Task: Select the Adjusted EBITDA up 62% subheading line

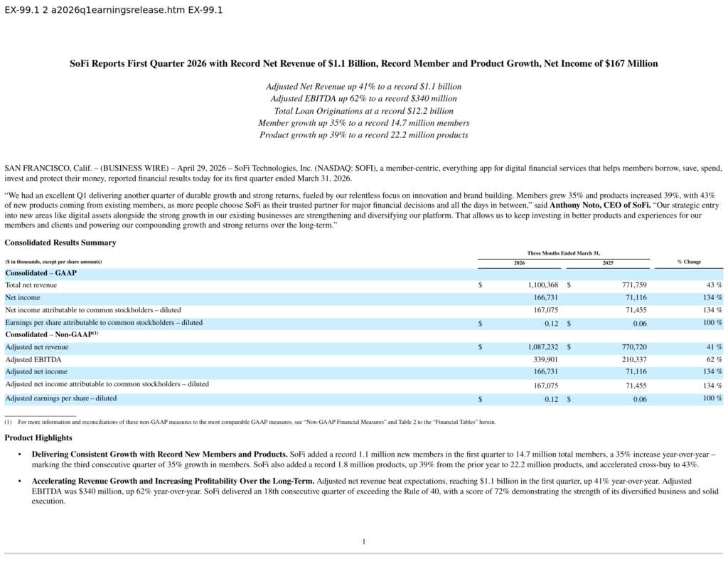Action: tap(363, 98)
